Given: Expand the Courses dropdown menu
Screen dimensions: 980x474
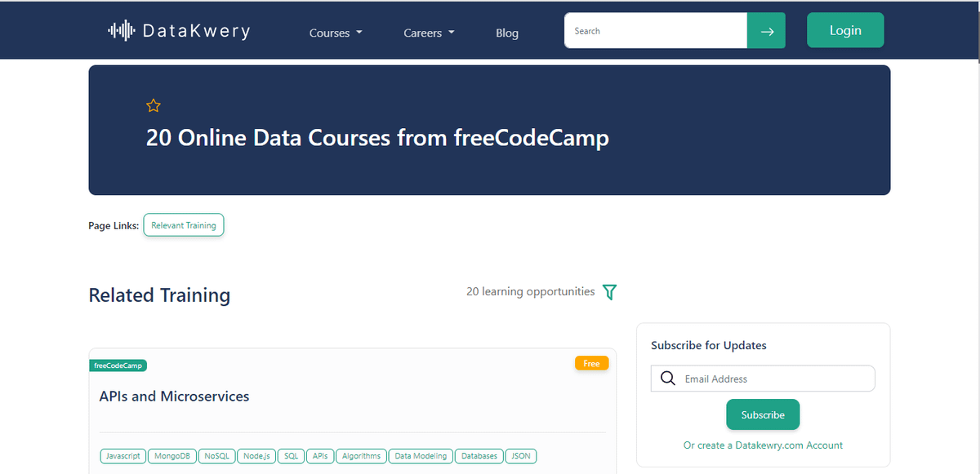Looking at the screenshot, I should [335, 33].
